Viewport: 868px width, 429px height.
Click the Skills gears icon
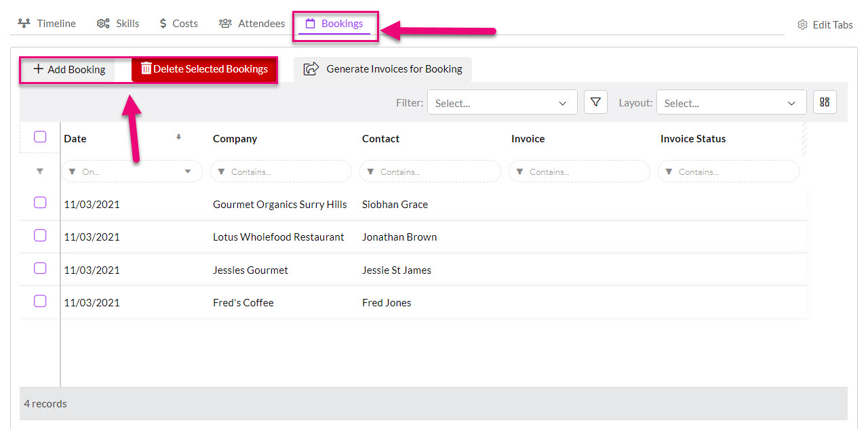pos(103,23)
